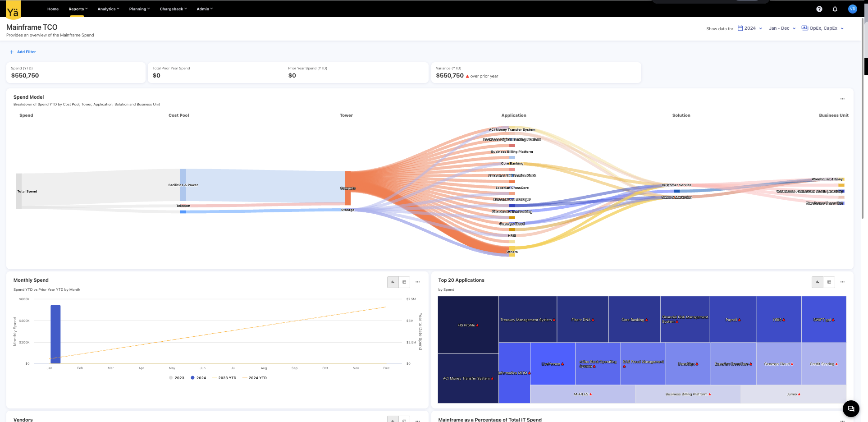Screen dimensions: 868x422
Task: Toggle 2024 series in chart legend
Action: pyautogui.click(x=198, y=378)
